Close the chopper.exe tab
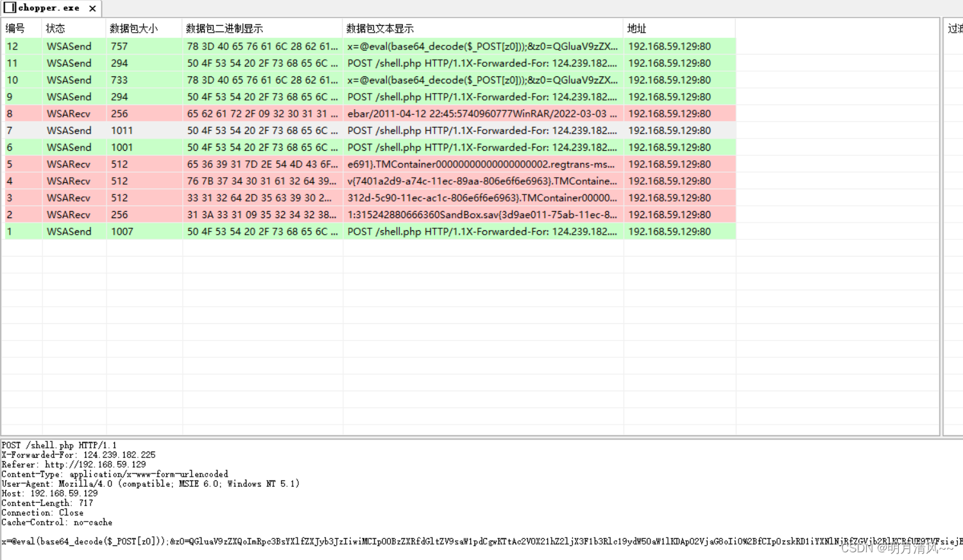The height and width of the screenshot is (560, 963). [92, 8]
